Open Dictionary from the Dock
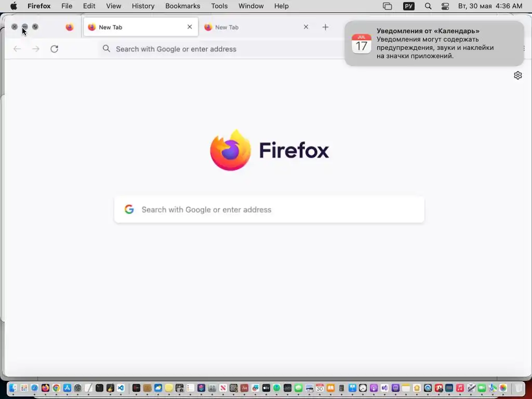Image resolution: width=532 pixels, height=399 pixels. [x=244, y=388]
